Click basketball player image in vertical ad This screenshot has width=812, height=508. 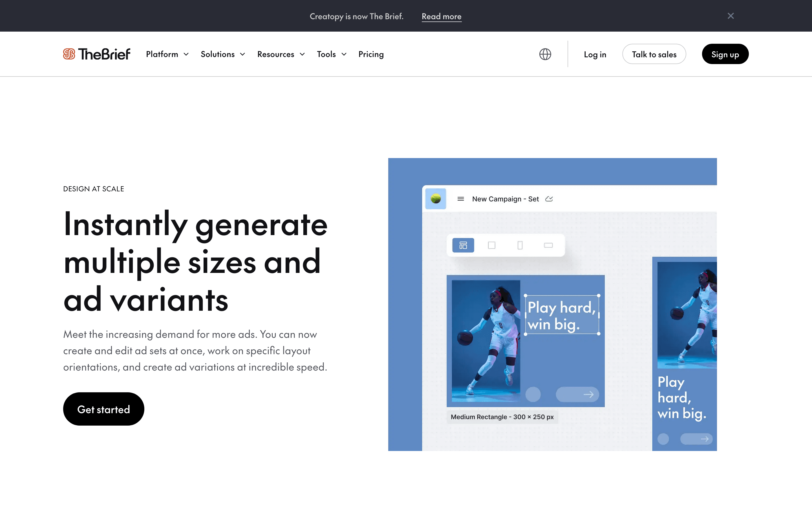(687, 315)
